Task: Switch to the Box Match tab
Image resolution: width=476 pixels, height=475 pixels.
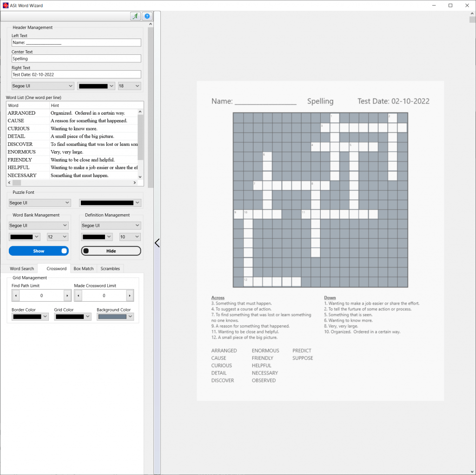Action: (x=83, y=269)
